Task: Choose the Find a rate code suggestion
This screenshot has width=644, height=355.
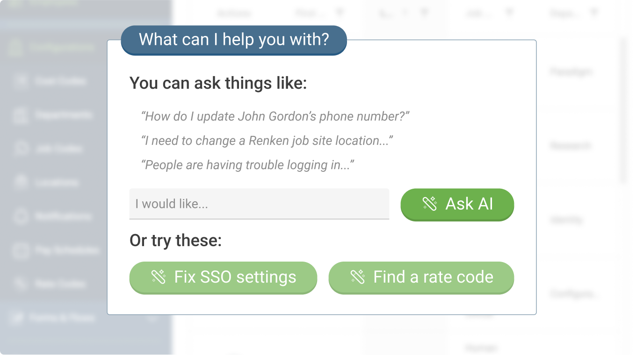Action: (421, 277)
